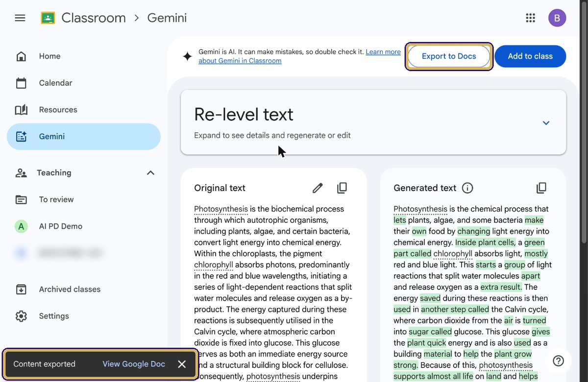
Task: Dismiss the Content exported notification
Action: [182, 364]
